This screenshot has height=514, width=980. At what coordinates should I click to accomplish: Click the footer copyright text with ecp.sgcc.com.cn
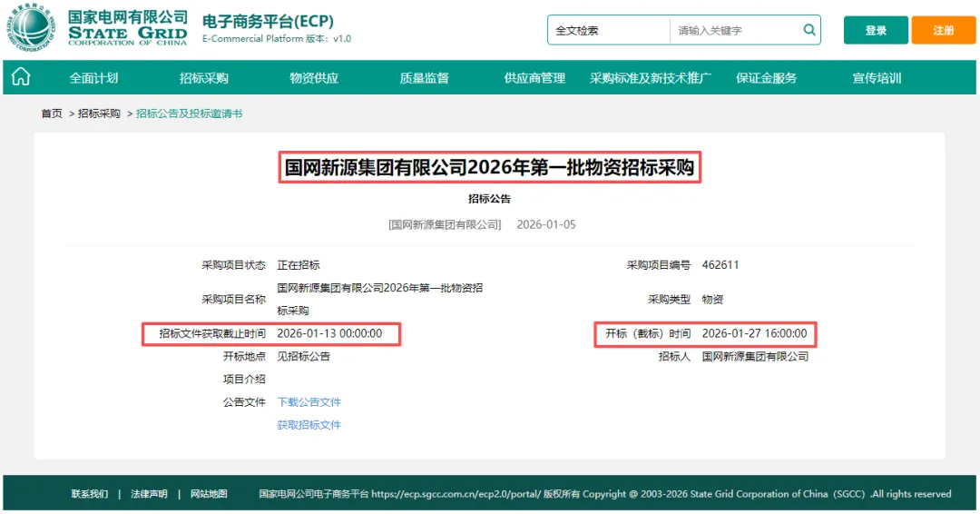point(605,494)
